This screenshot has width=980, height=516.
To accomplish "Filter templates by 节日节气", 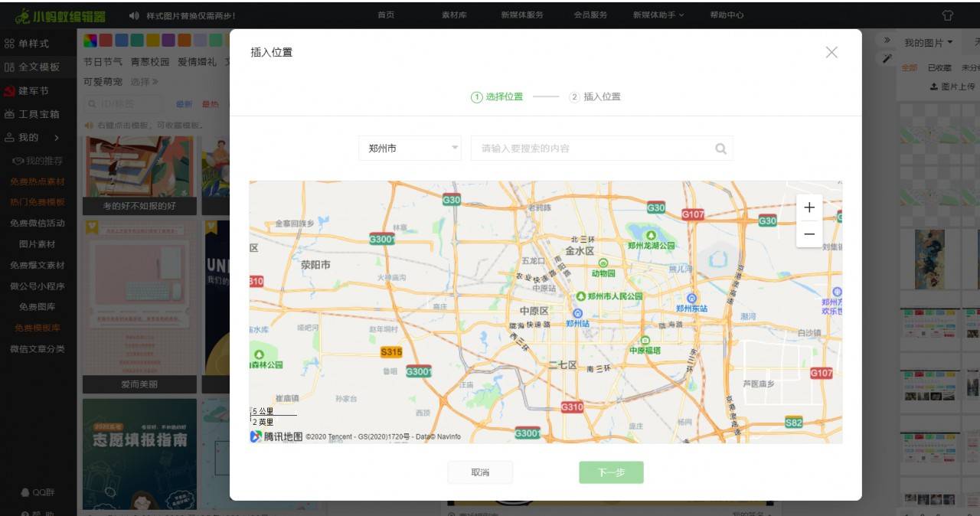I will (103, 62).
